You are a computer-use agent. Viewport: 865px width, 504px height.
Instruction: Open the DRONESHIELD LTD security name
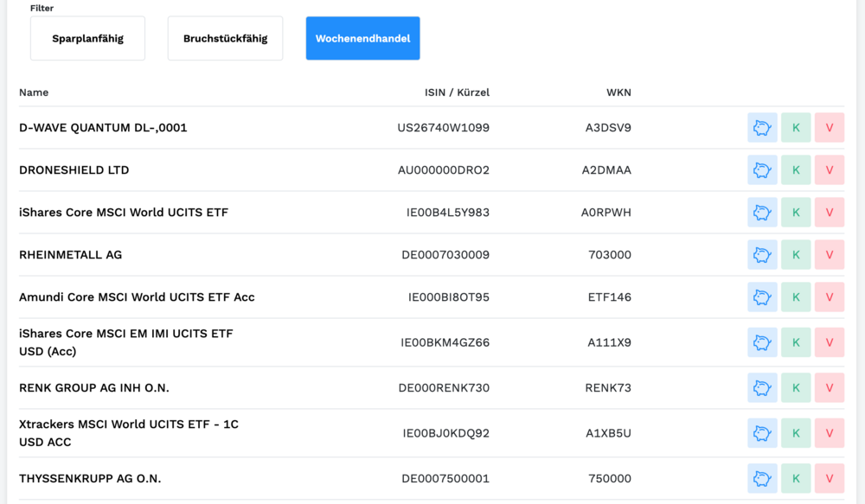pos(74,170)
